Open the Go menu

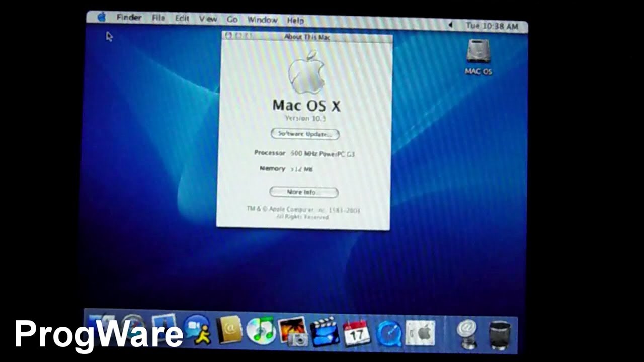pos(232,20)
